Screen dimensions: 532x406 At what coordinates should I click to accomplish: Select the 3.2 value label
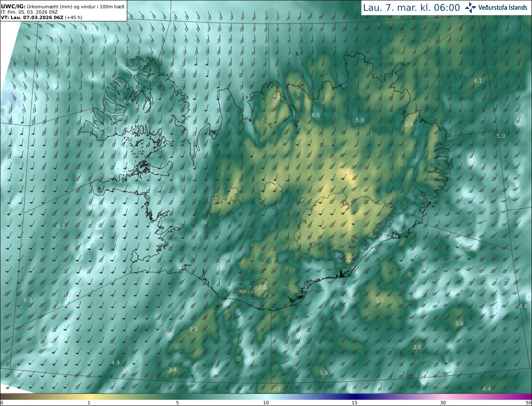tap(277, 389)
